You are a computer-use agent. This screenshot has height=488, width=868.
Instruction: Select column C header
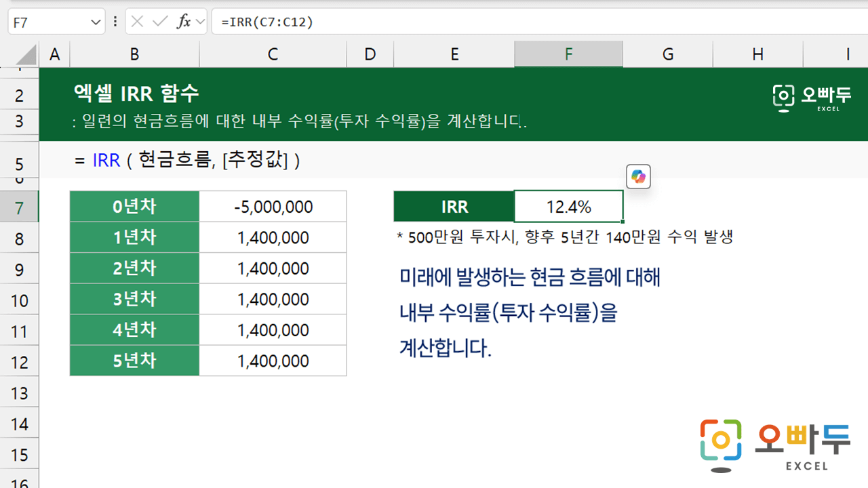(x=273, y=54)
